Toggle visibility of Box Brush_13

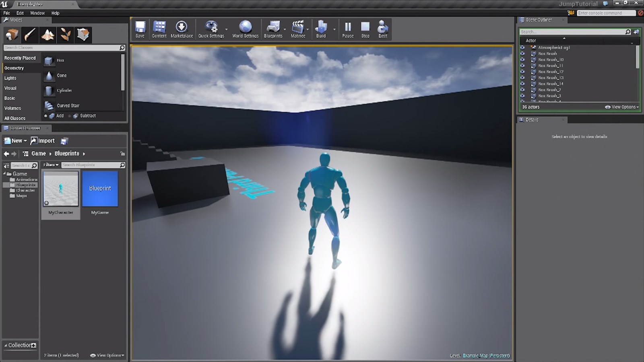click(x=522, y=78)
